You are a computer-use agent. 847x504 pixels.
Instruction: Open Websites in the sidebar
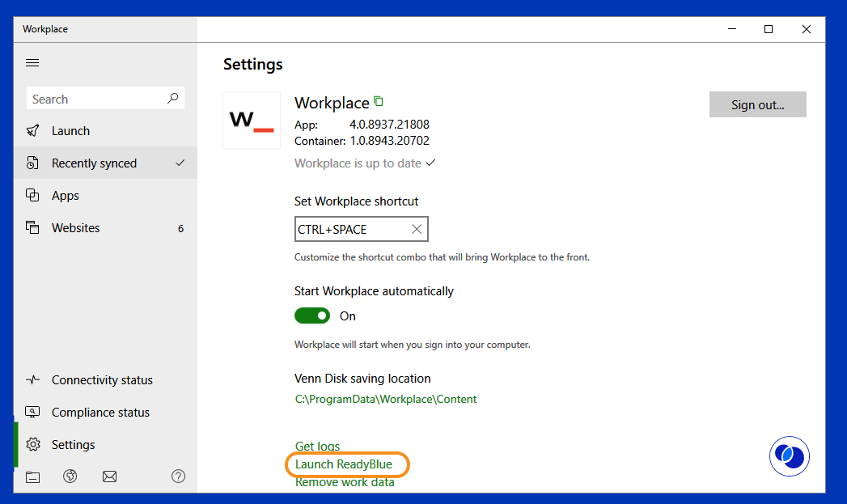105,228
